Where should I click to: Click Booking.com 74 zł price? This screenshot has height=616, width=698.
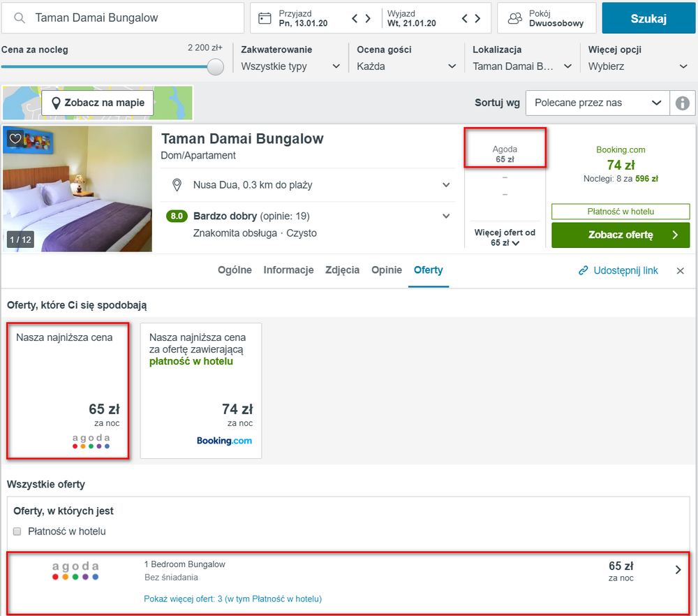(x=621, y=166)
